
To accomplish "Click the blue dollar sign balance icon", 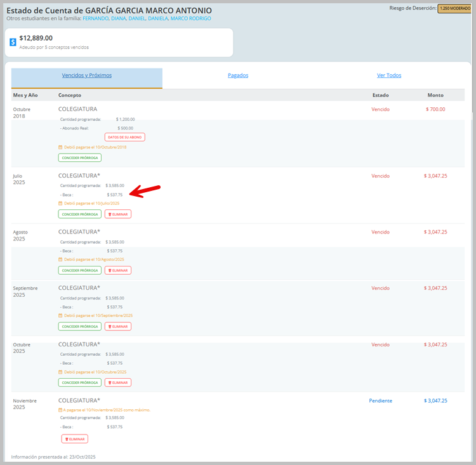I will point(13,43).
